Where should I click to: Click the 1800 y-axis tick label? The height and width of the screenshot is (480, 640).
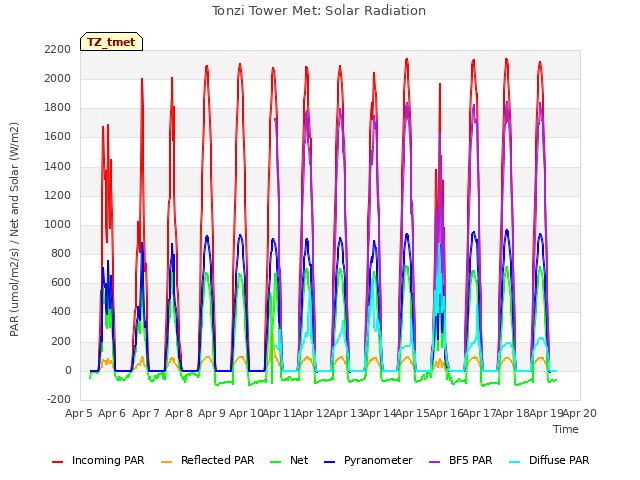pos(58,108)
